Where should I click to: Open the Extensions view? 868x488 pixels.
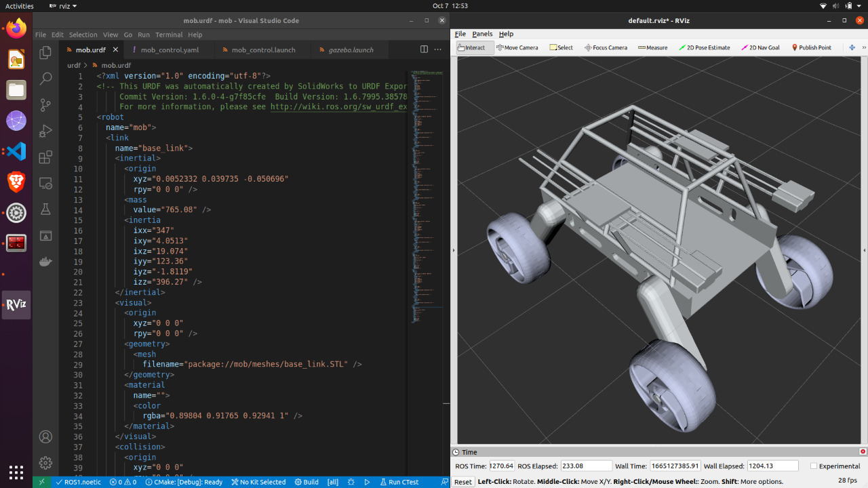[45, 157]
